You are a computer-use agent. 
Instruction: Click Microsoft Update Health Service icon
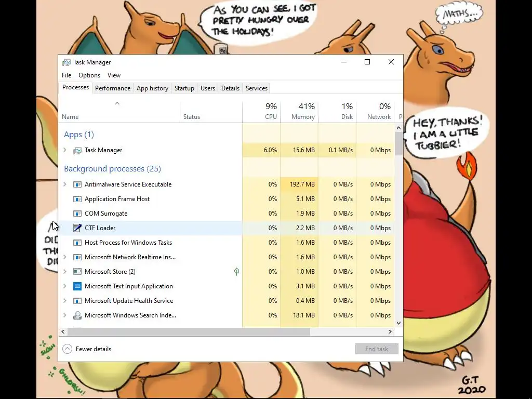tap(77, 301)
